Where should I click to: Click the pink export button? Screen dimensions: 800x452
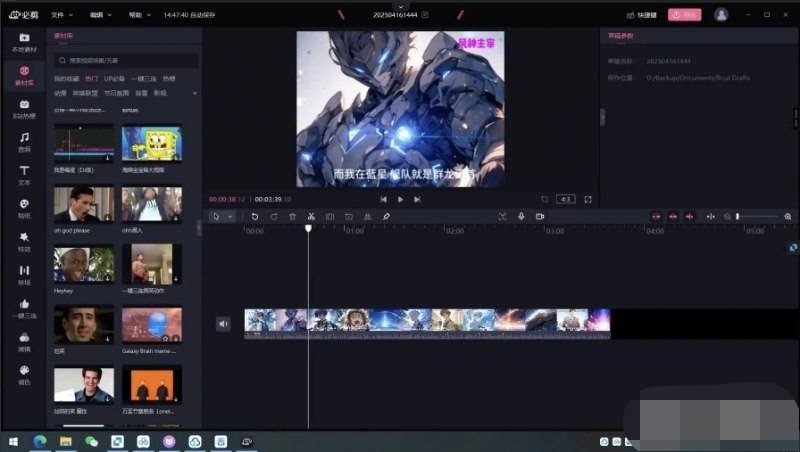tap(684, 15)
